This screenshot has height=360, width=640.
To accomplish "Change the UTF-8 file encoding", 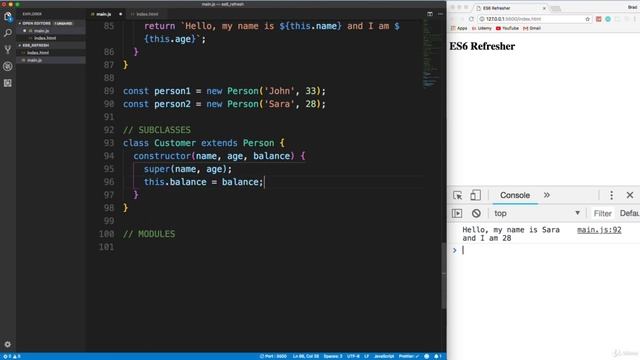I will tap(353, 356).
